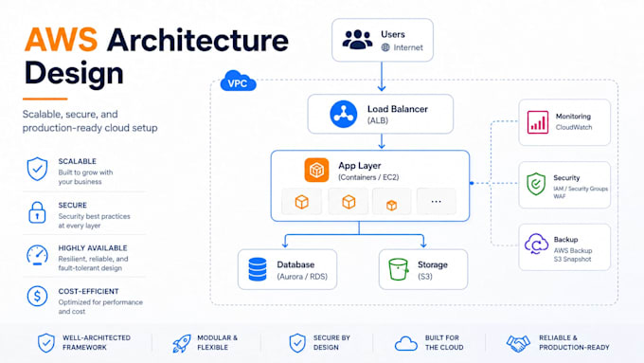The height and width of the screenshot is (363, 644).
Task: Click the purple Backup cloud icon
Action: coord(536,244)
